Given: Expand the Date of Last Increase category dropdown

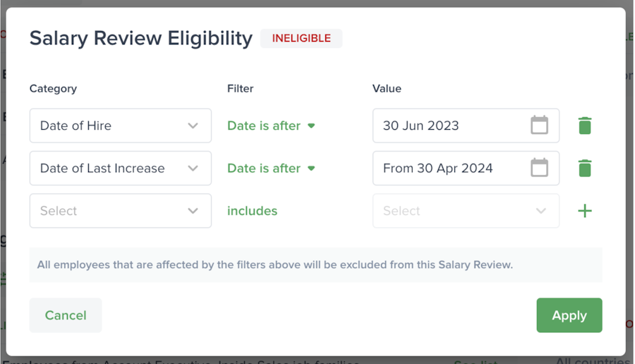Looking at the screenshot, I should (121, 169).
